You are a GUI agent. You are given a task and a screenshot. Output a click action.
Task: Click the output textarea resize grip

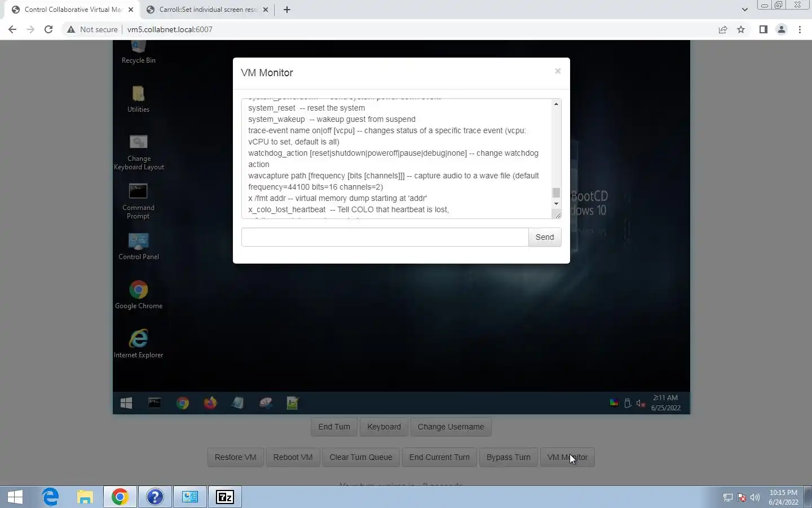(x=558, y=214)
